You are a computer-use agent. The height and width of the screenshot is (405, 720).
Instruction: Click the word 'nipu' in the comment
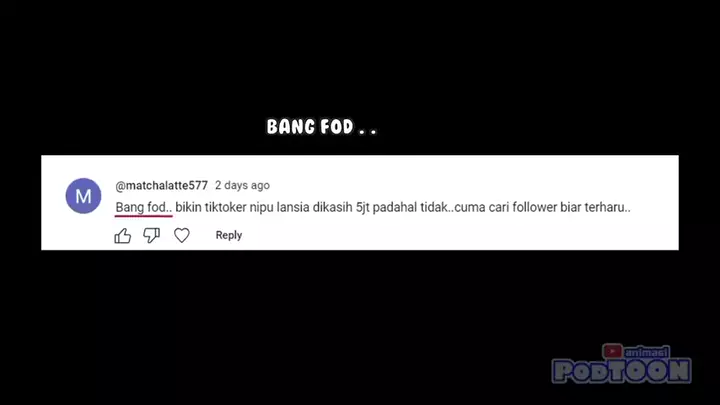[x=261, y=208]
